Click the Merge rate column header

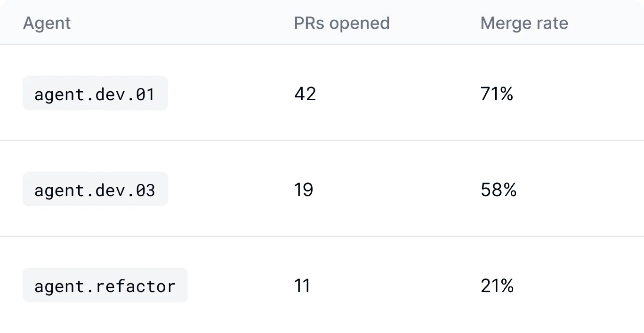(x=524, y=23)
